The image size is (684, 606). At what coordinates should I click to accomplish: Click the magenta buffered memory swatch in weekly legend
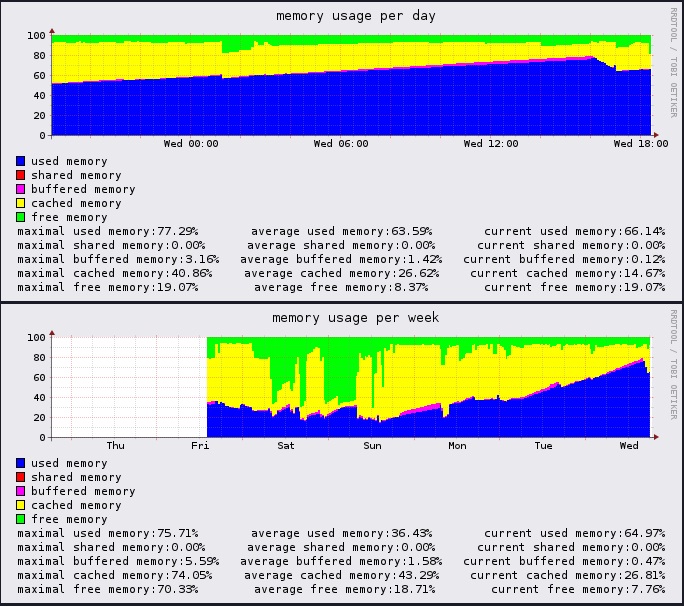(x=21, y=491)
